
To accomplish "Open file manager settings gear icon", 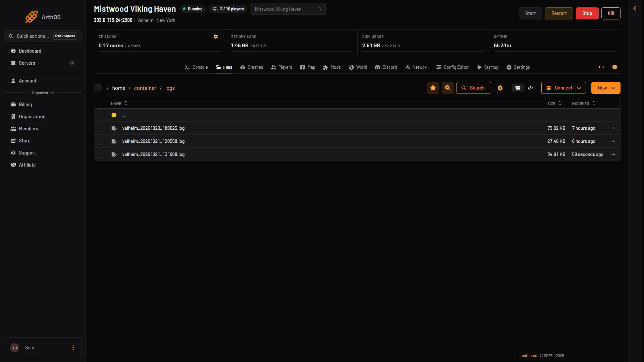I will tap(500, 88).
